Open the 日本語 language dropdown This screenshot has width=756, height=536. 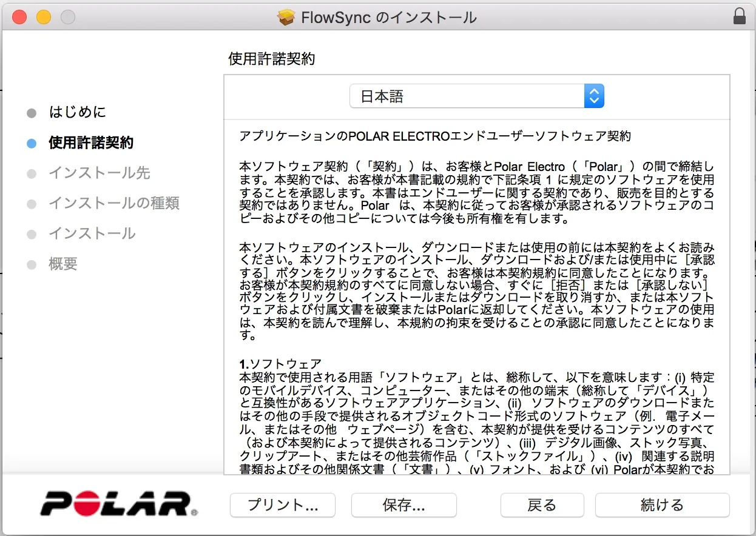click(476, 96)
